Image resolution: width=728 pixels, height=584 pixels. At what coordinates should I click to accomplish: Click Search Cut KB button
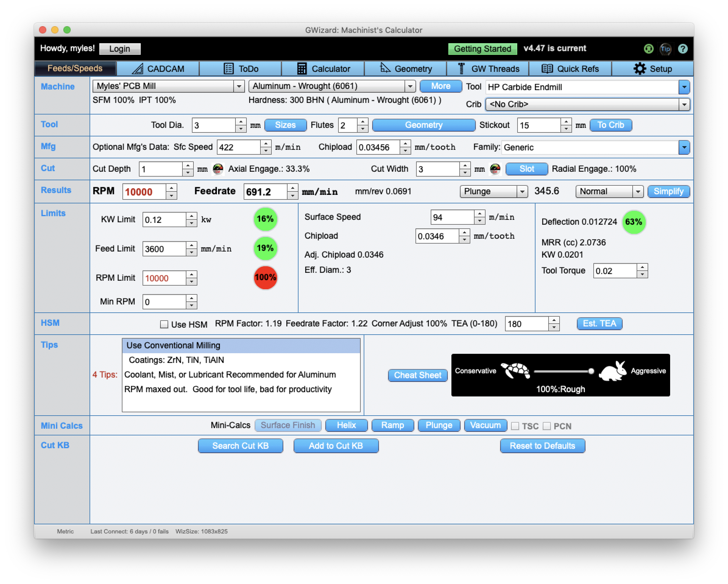[240, 445]
